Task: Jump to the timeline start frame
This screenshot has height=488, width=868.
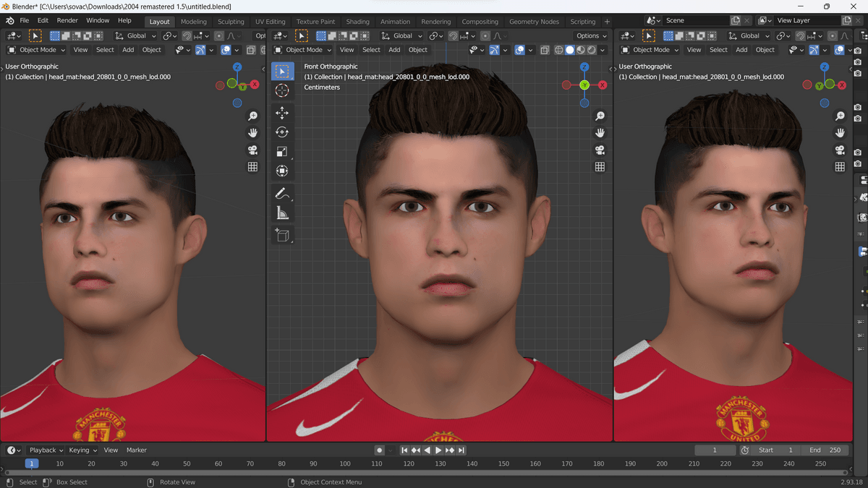Action: point(404,450)
